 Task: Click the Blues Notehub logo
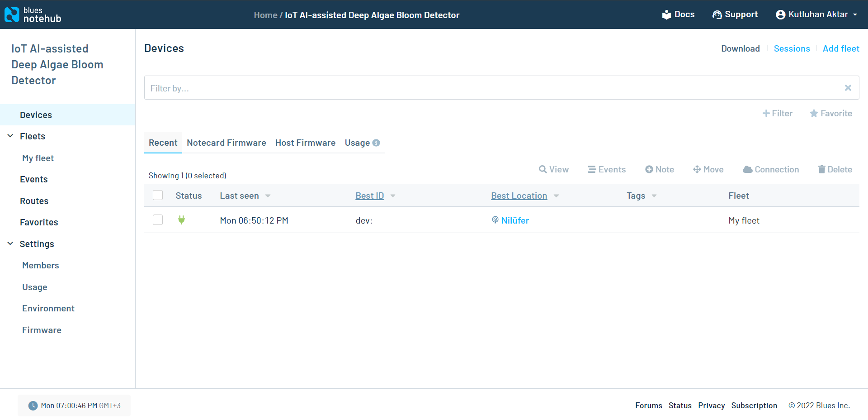point(33,14)
